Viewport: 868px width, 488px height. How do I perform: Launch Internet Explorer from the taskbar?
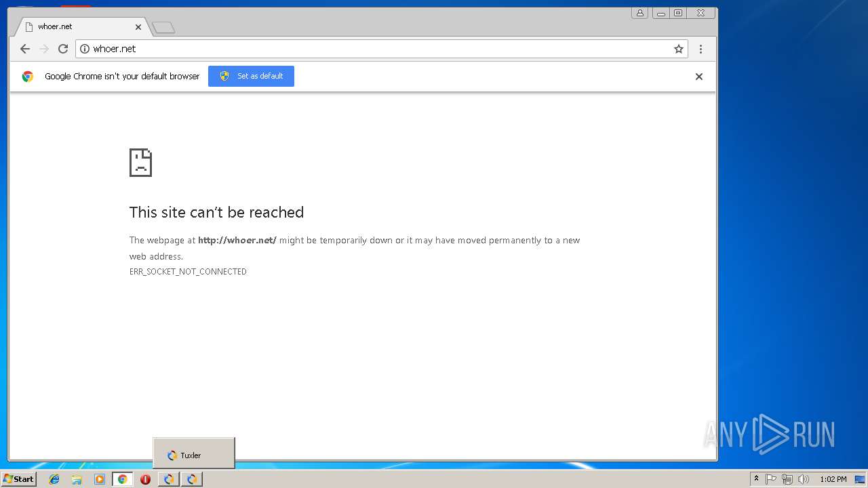54,479
